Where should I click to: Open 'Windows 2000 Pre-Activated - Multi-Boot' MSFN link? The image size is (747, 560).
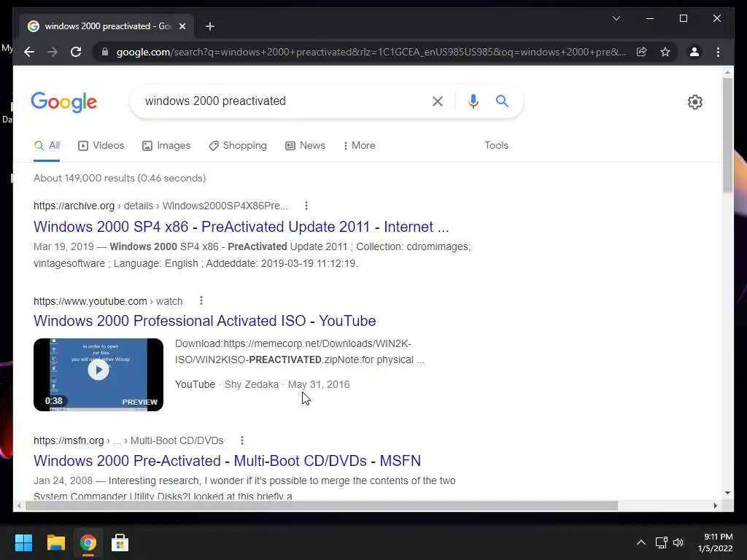coord(227,461)
